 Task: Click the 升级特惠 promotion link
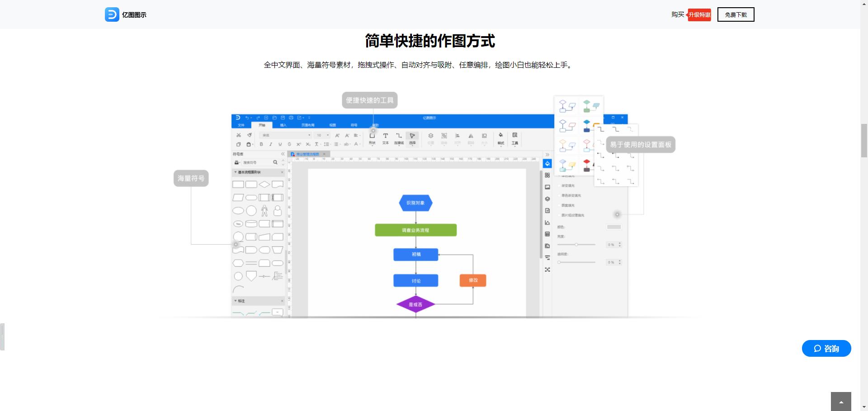click(x=699, y=14)
